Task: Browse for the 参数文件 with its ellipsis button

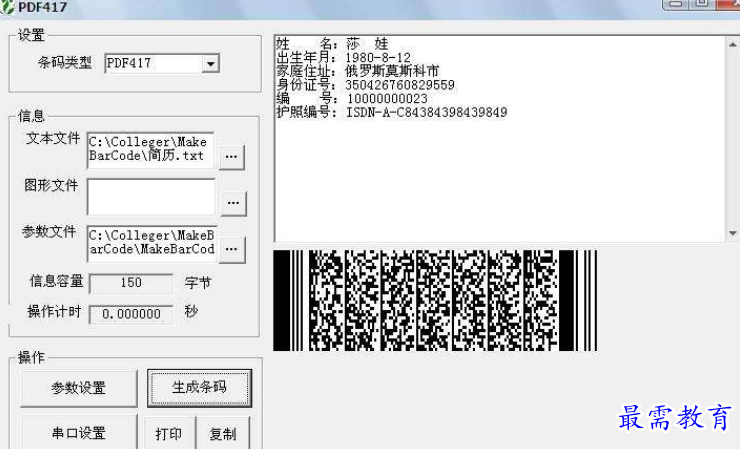Action: (x=232, y=249)
